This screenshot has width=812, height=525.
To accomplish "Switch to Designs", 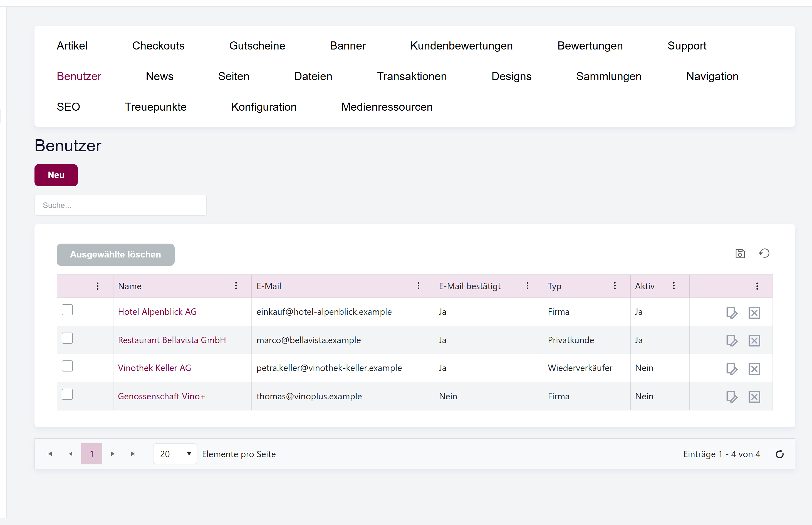I will 511,76.
